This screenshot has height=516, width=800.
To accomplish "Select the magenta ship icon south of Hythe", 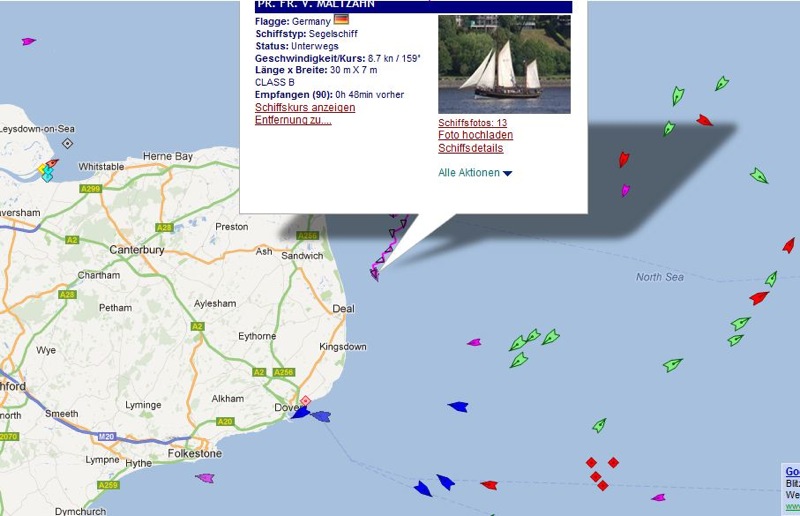I will [x=205, y=478].
